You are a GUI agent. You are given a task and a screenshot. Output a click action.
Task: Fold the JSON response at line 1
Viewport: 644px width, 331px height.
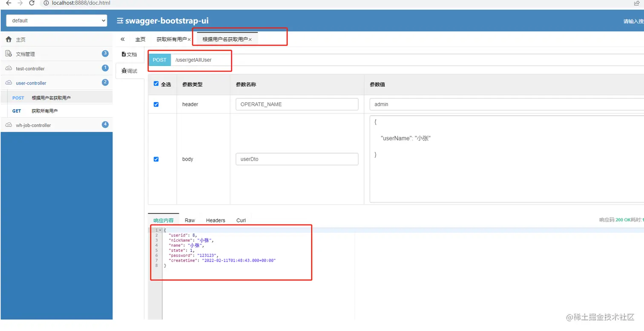coord(160,230)
